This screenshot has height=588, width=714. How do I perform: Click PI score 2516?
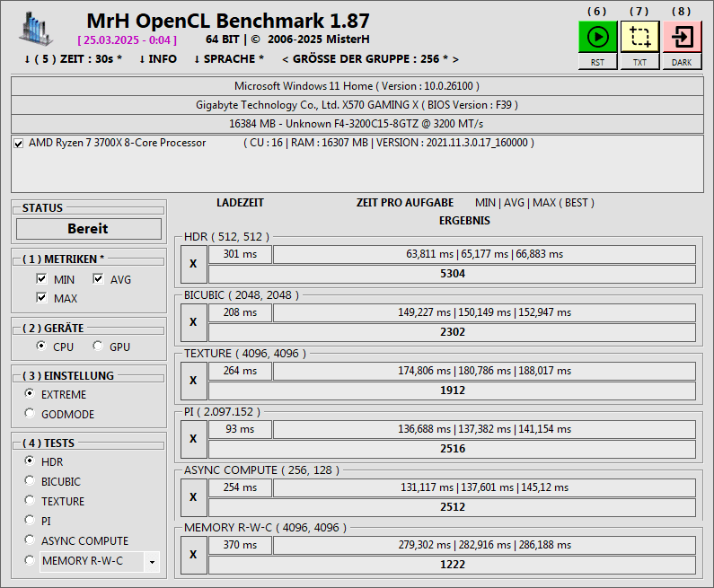452,449
